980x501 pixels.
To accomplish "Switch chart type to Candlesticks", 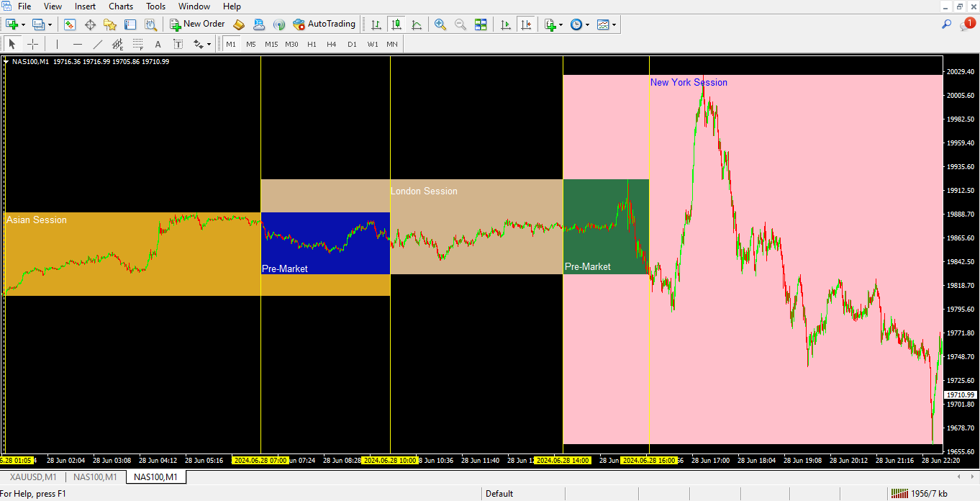I will 396,24.
